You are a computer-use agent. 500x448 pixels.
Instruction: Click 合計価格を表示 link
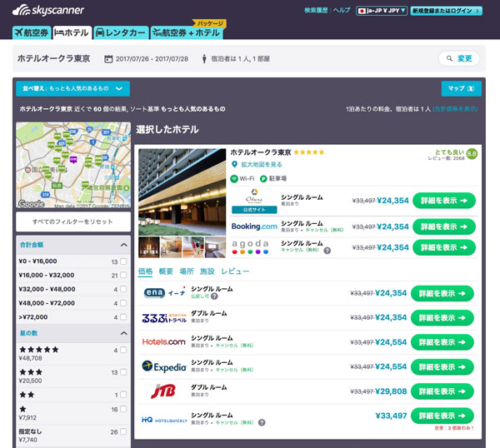click(455, 109)
